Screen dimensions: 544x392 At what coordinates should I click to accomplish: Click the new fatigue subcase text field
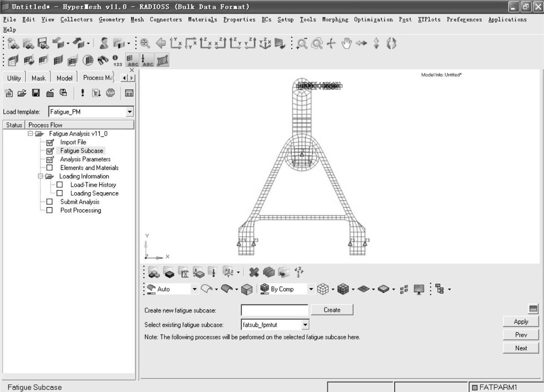(274, 310)
